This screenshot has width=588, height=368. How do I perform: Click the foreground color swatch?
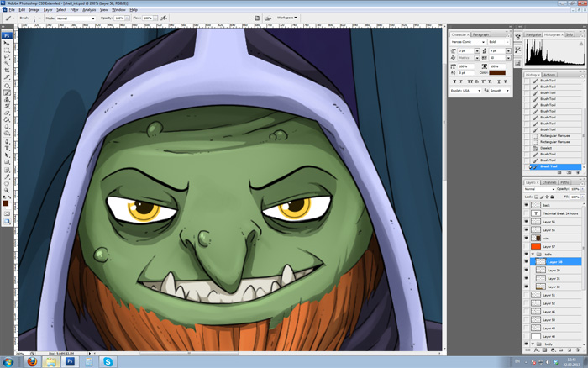(5, 203)
